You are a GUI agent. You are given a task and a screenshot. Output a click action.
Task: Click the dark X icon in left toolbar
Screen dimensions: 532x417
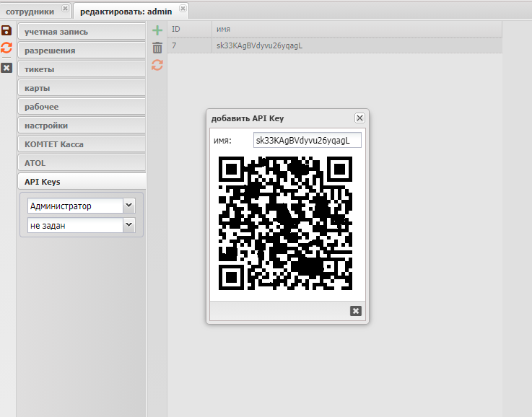(x=6, y=67)
